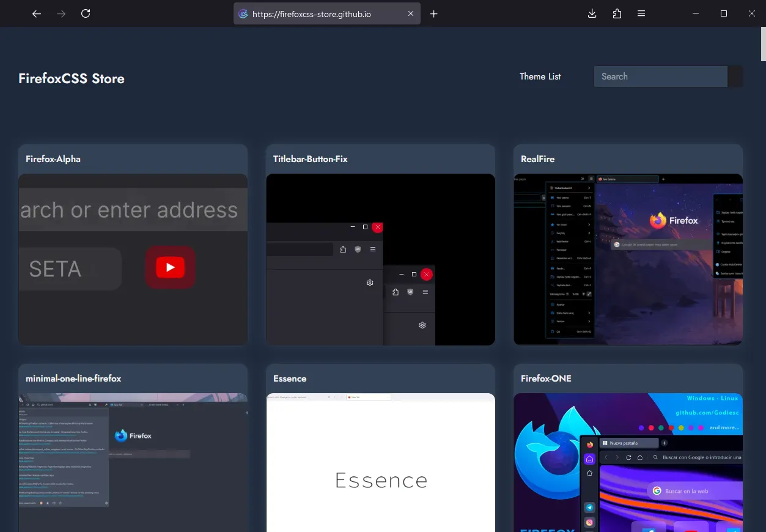
Task: Click inside the Search themes field
Action: [660, 76]
